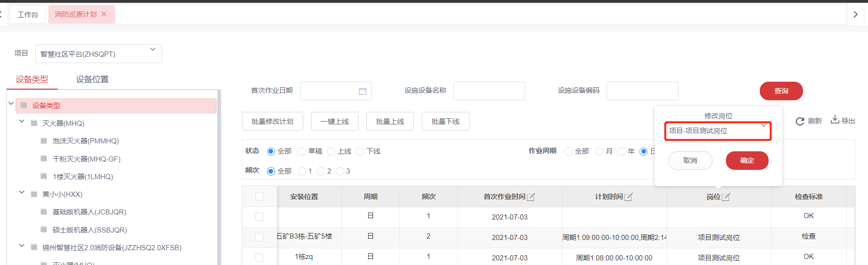The image size is (868, 265).
Task: Click the refresh icon next to 刷新
Action: click(x=800, y=121)
